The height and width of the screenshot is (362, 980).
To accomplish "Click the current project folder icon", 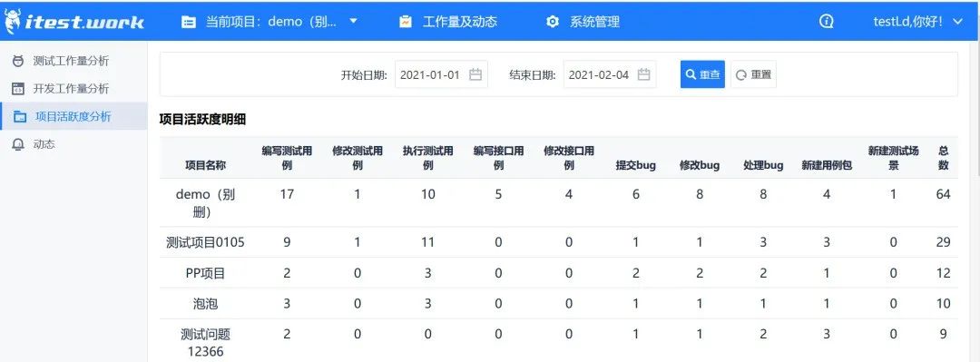I will [188, 22].
